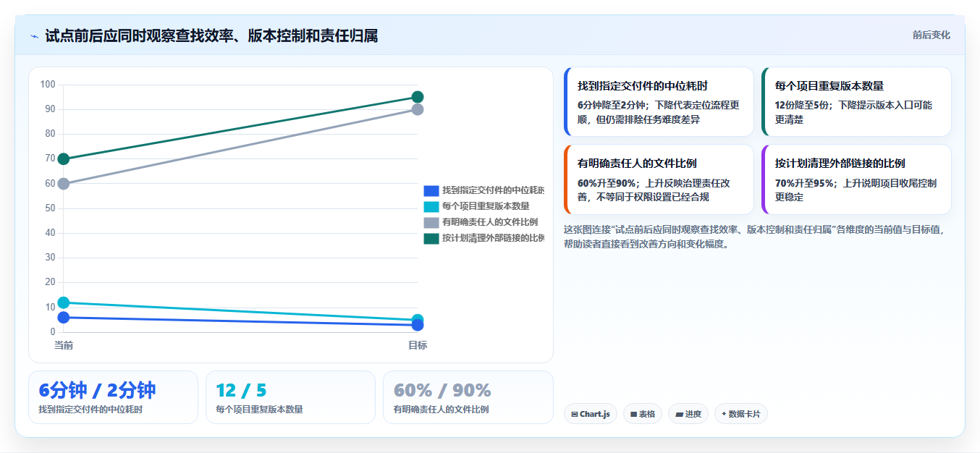Click the 表格 tag
Screen dimensions: 980x453
643,414
